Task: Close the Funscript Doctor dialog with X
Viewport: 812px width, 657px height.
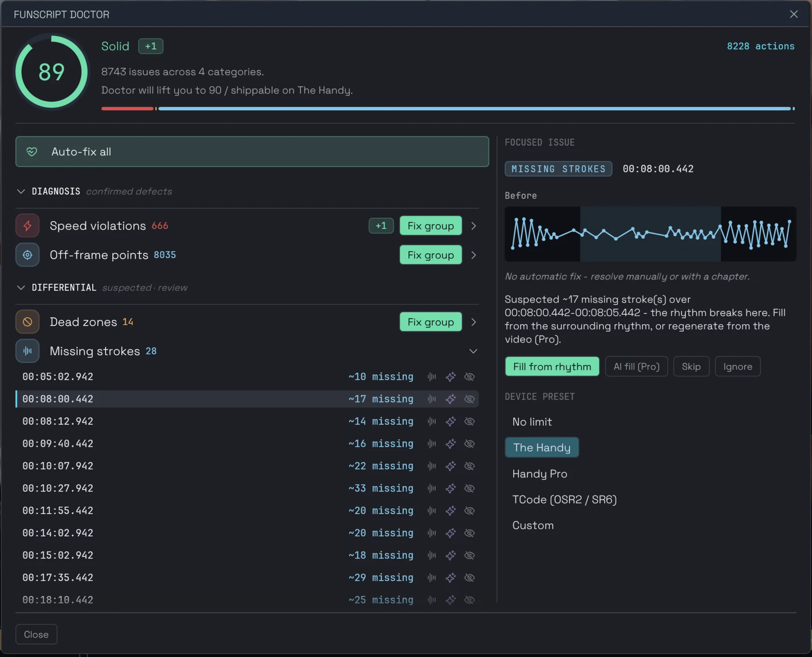Action: (794, 14)
